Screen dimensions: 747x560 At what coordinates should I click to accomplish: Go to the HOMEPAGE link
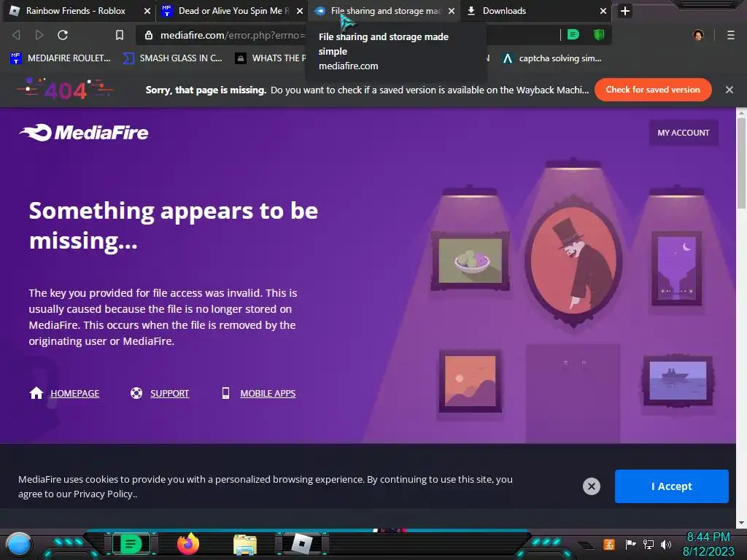click(x=75, y=393)
